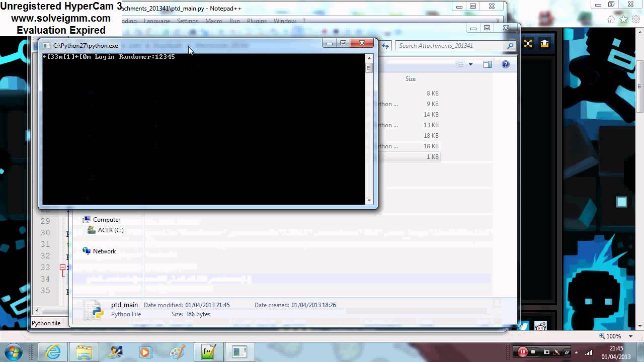Switch to Notepad++ taskbar icon
The width and height of the screenshot is (644, 362).
tap(208, 352)
